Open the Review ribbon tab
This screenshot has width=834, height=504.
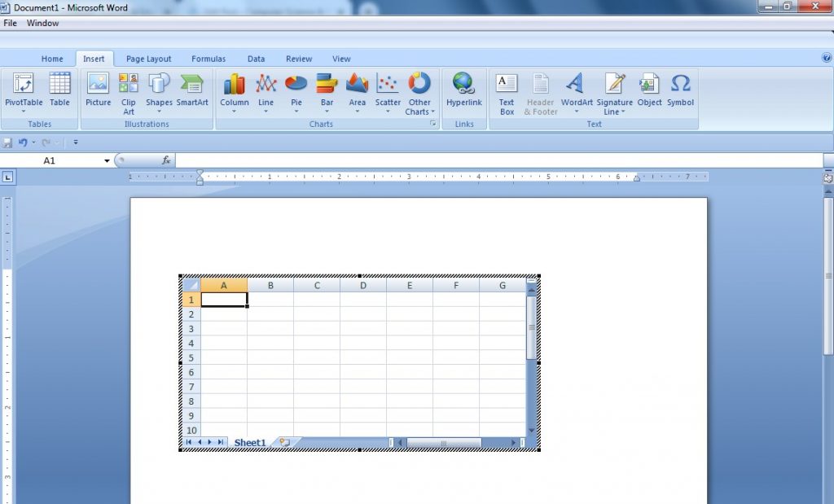coord(298,58)
